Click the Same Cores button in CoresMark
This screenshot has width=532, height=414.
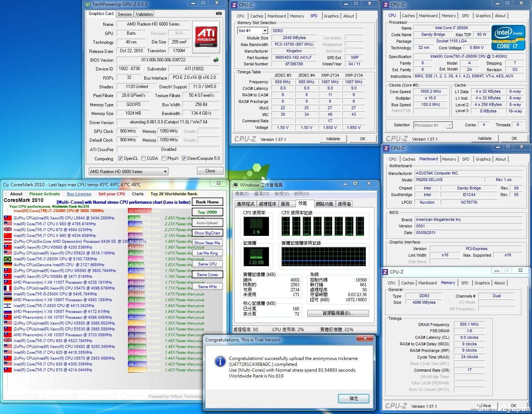pos(207,275)
